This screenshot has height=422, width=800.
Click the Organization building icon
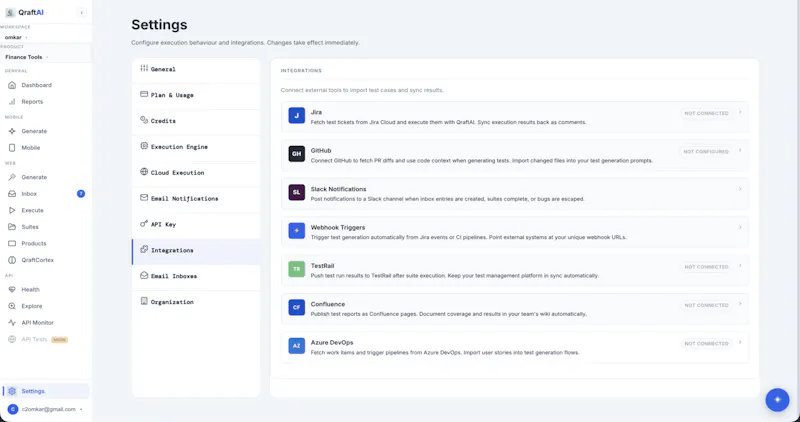tap(144, 302)
